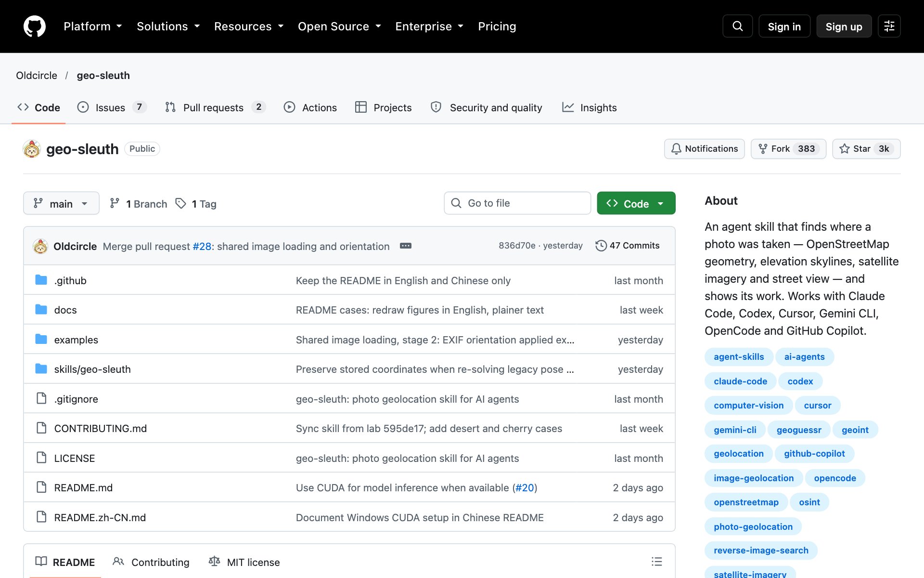Click the .gitignore file icon
Screen dimensions: 924x578
(41, 398)
